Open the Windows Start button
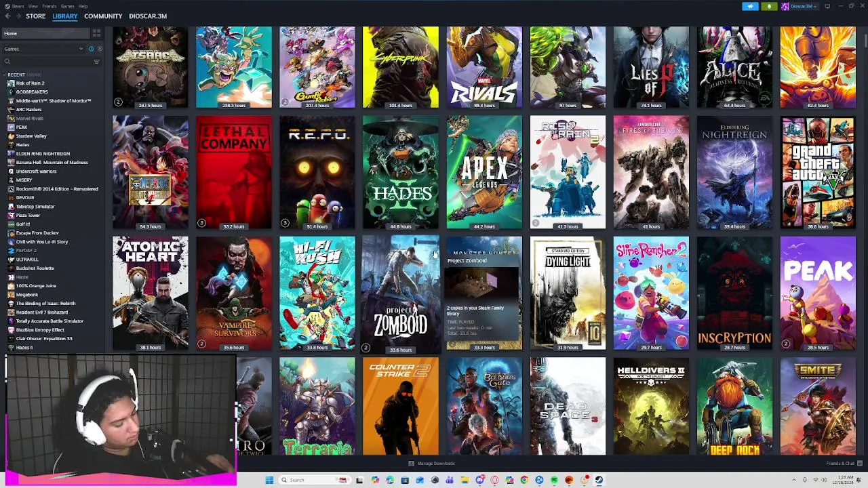Viewport: 868px width, 488px height. point(269,480)
